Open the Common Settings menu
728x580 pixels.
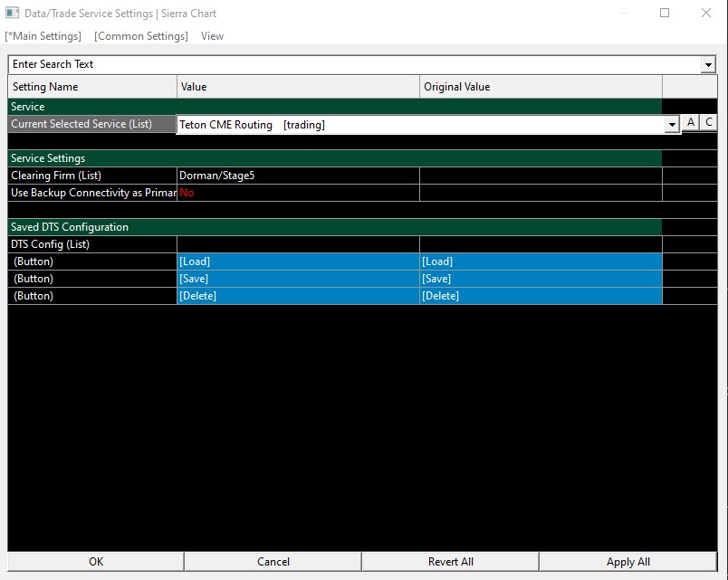click(x=141, y=36)
